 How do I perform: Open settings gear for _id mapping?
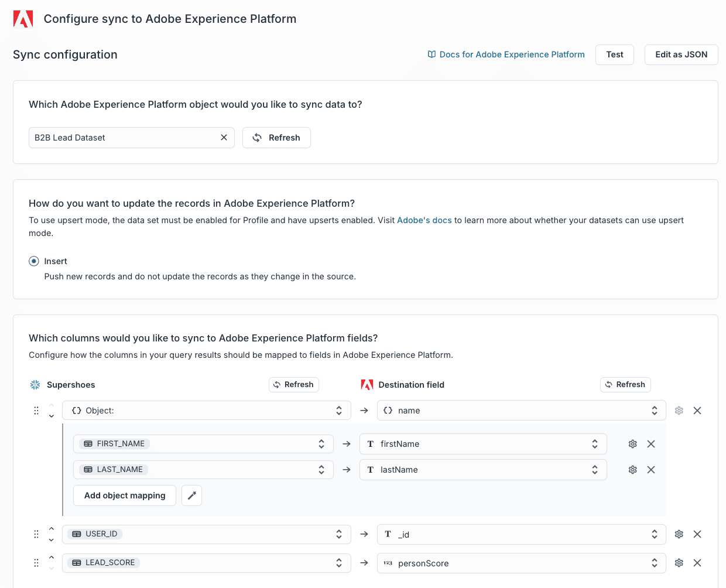click(x=679, y=534)
